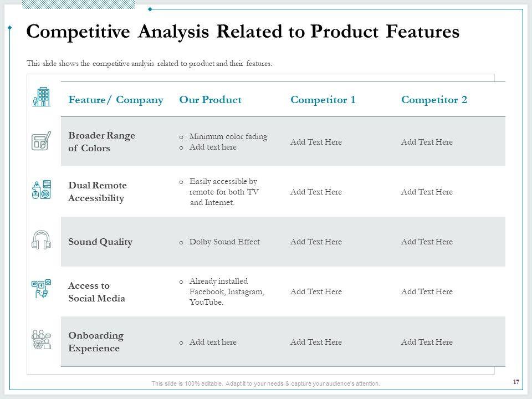The image size is (532, 399).
Task: Click the slide title text
Action: click(x=243, y=32)
